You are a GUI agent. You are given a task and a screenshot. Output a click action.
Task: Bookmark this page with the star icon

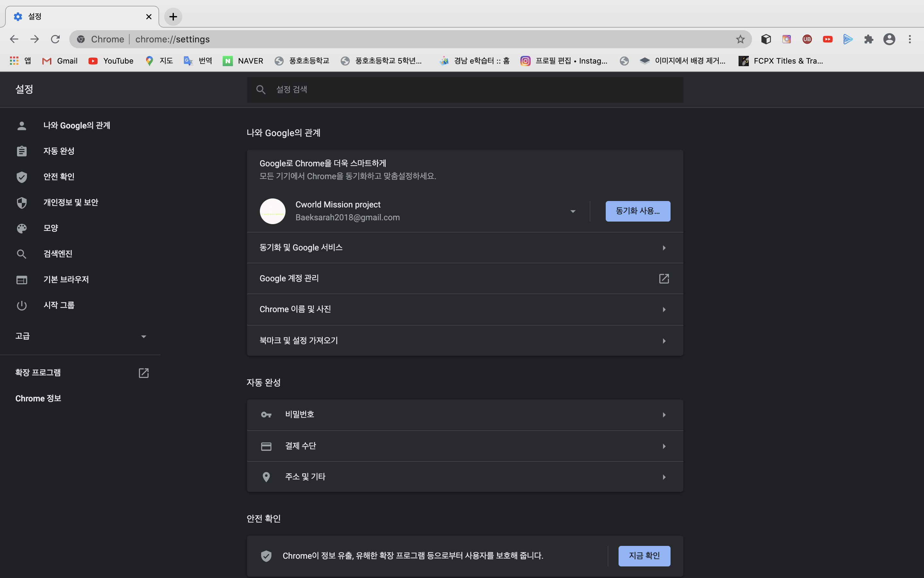coord(740,39)
